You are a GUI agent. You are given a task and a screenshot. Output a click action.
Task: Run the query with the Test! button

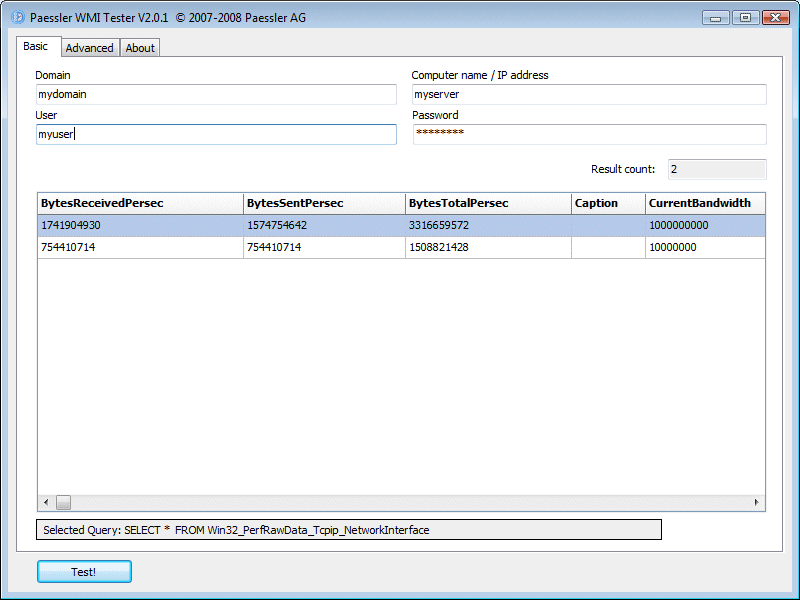tap(84, 571)
